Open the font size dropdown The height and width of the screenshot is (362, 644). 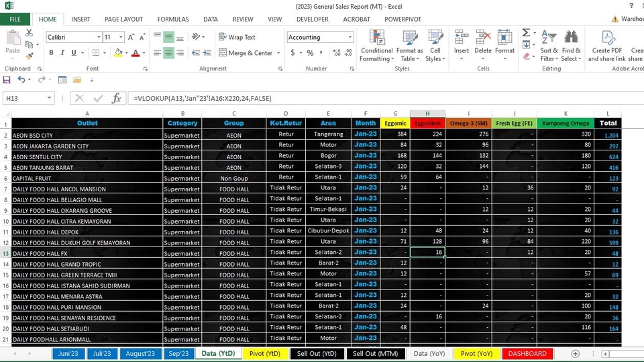point(121,37)
